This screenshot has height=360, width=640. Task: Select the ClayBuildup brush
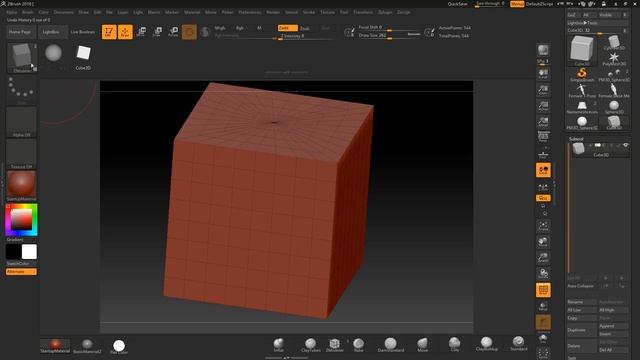pos(487,344)
